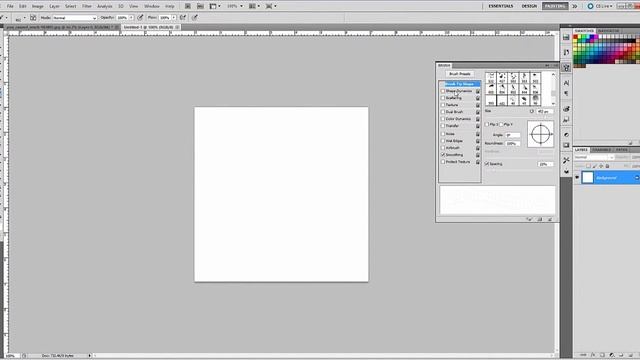Enable Shape Dynamics checkbox

click(443, 91)
